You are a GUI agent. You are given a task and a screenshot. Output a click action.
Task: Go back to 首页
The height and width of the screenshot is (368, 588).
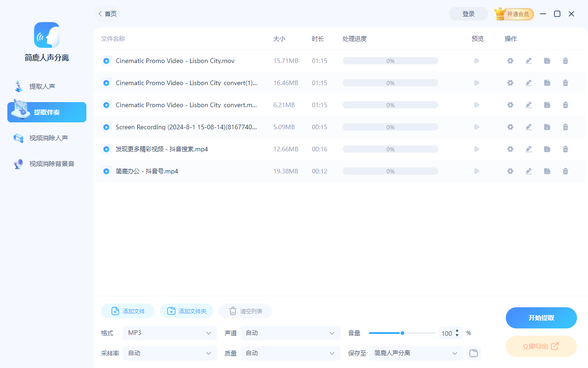pyautogui.click(x=107, y=14)
